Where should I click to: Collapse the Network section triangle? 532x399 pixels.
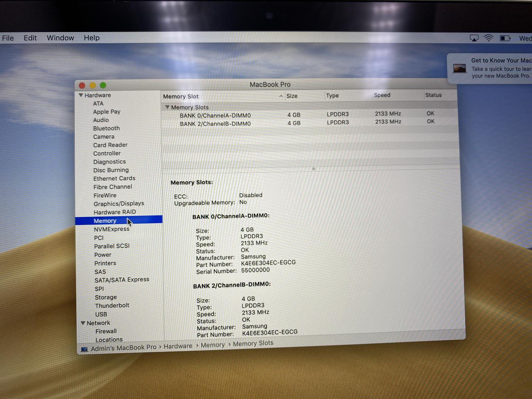[x=83, y=323]
